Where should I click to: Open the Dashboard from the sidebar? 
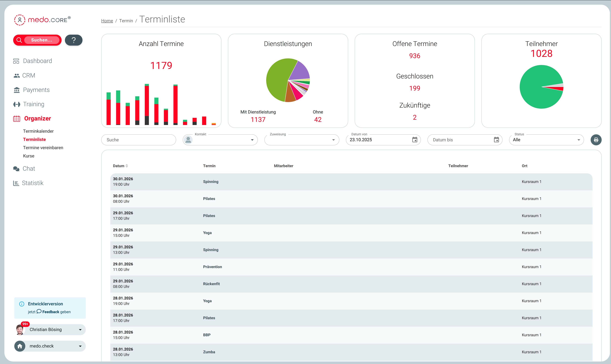point(37,61)
